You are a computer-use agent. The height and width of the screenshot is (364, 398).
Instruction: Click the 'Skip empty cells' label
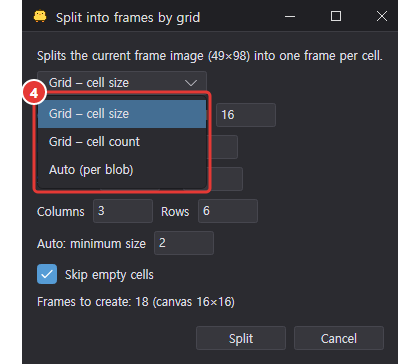(x=109, y=275)
